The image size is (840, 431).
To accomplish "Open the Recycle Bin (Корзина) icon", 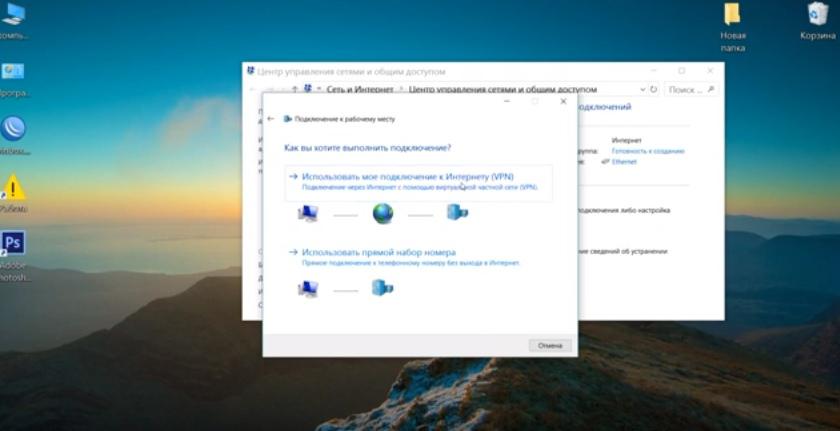I will 817,14.
